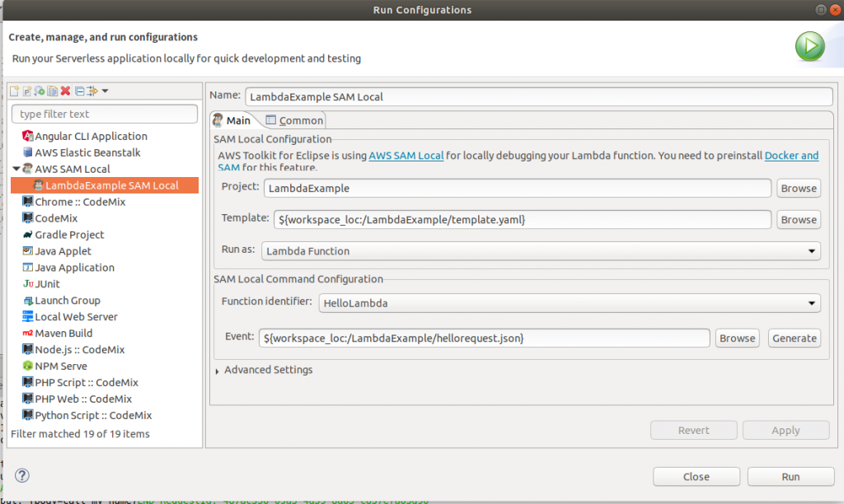Click the PHP Script :: CodeMix icon
This screenshot has height=504, width=844.
pyautogui.click(x=27, y=382)
